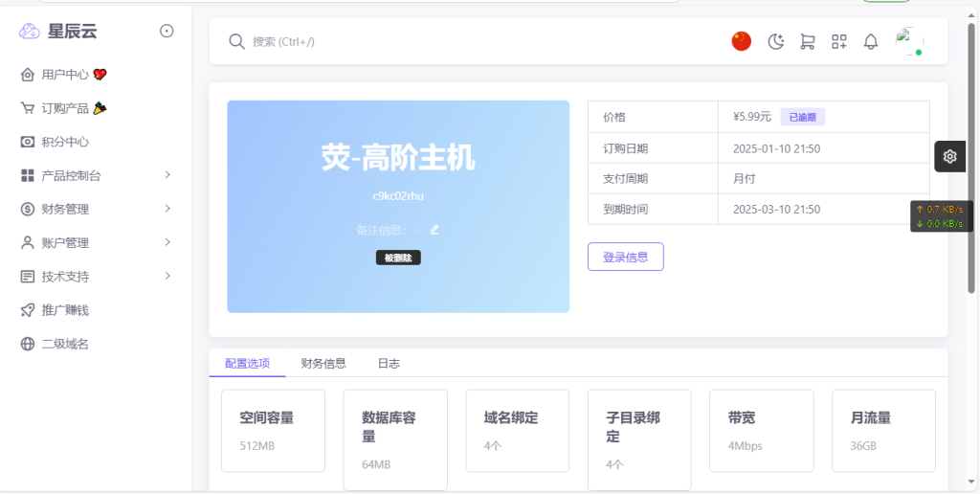Expand the 财务管理 submenu
980x494 pixels.
tap(96, 209)
